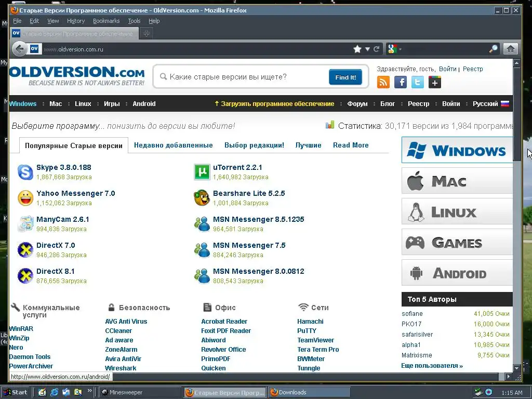The image size is (532, 399).
Task: Click the Twitter icon in the header
Action: pyautogui.click(x=418, y=82)
